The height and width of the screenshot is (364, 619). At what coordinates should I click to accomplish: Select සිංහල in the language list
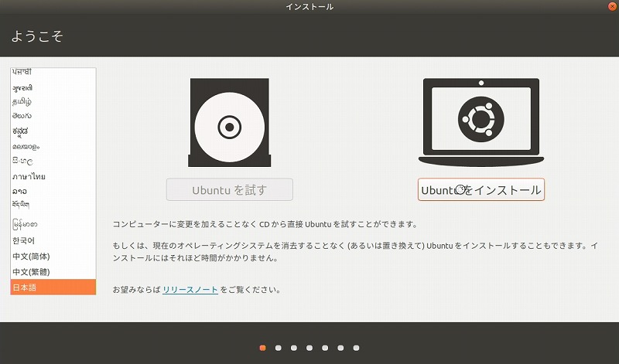[x=53, y=162]
